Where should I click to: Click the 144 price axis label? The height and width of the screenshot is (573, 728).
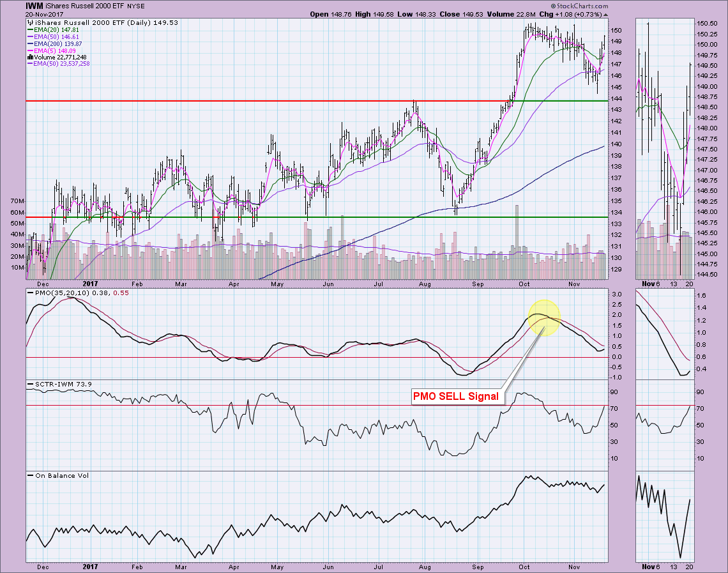(616, 98)
